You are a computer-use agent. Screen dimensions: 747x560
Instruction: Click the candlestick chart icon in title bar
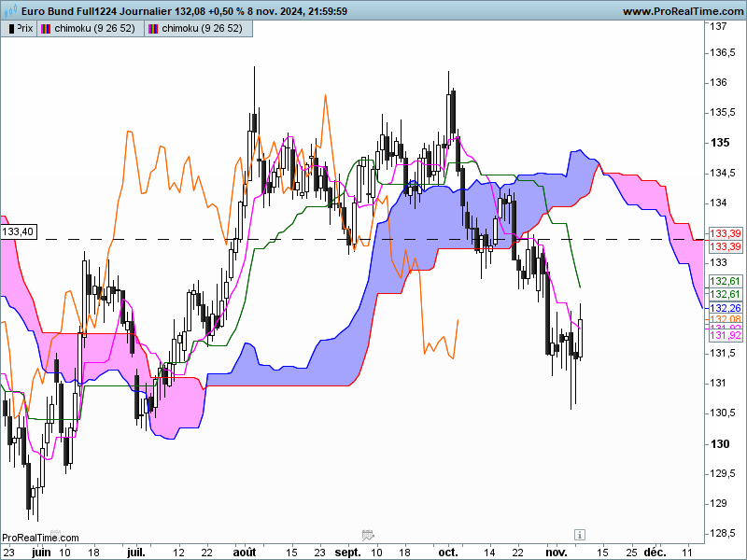(x=10, y=9)
